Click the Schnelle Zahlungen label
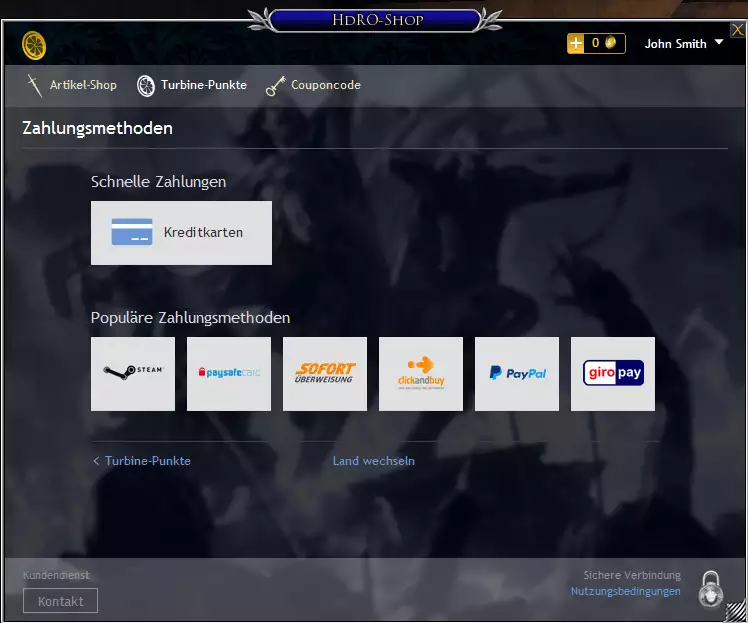This screenshot has width=748, height=623. pyautogui.click(x=158, y=182)
